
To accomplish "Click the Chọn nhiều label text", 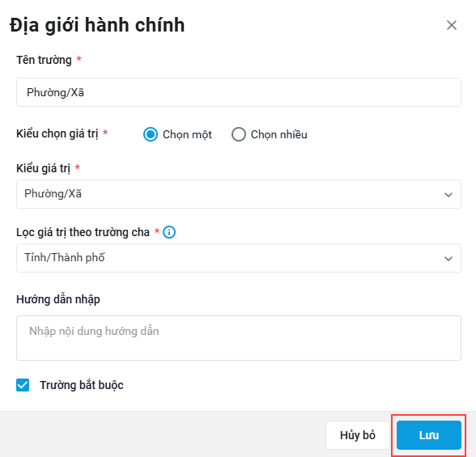I will (x=279, y=134).
